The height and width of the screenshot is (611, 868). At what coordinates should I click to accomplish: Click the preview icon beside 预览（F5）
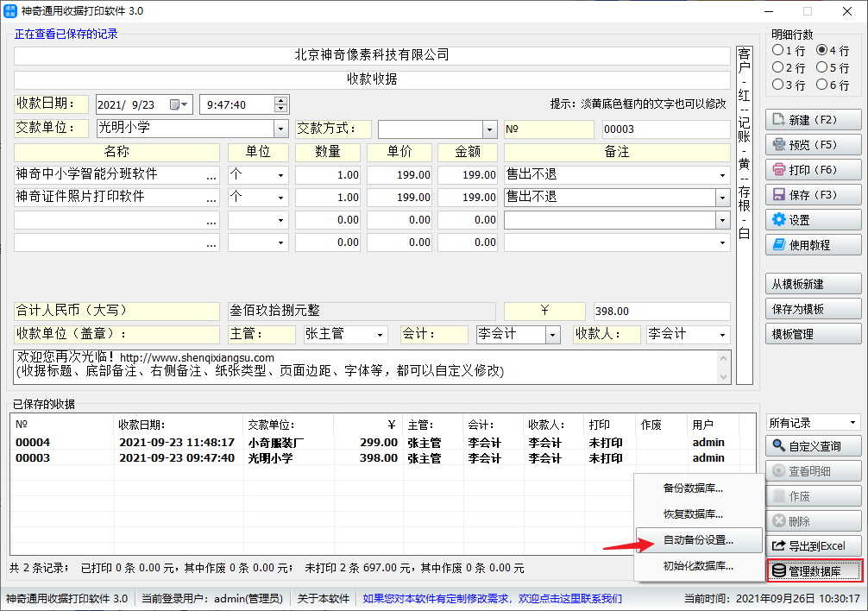(x=779, y=144)
